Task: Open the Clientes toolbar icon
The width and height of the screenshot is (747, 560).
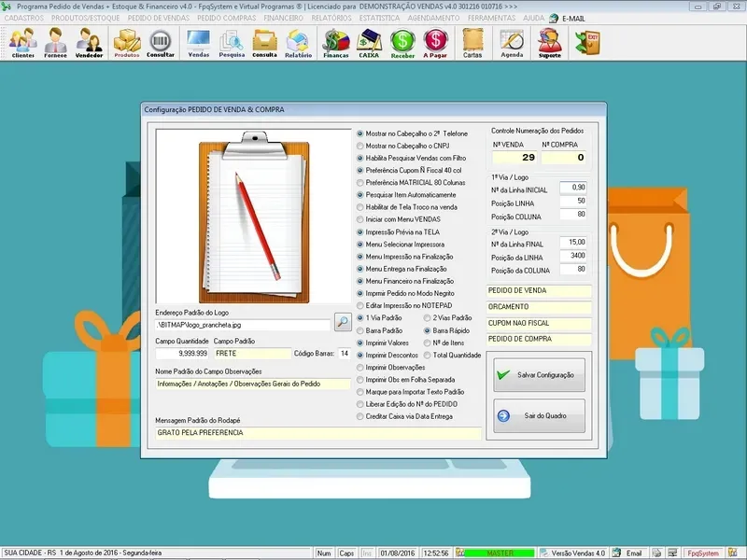Action: point(23,43)
